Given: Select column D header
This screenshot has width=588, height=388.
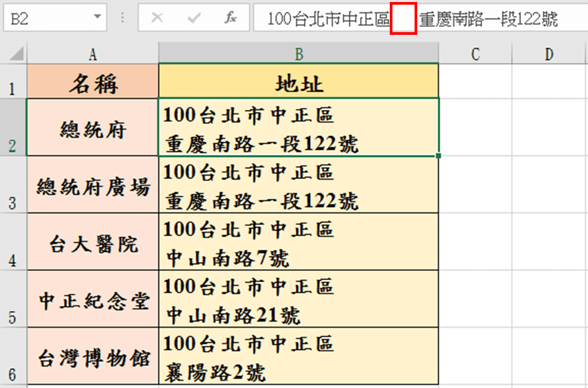Looking at the screenshot, I should [549, 54].
